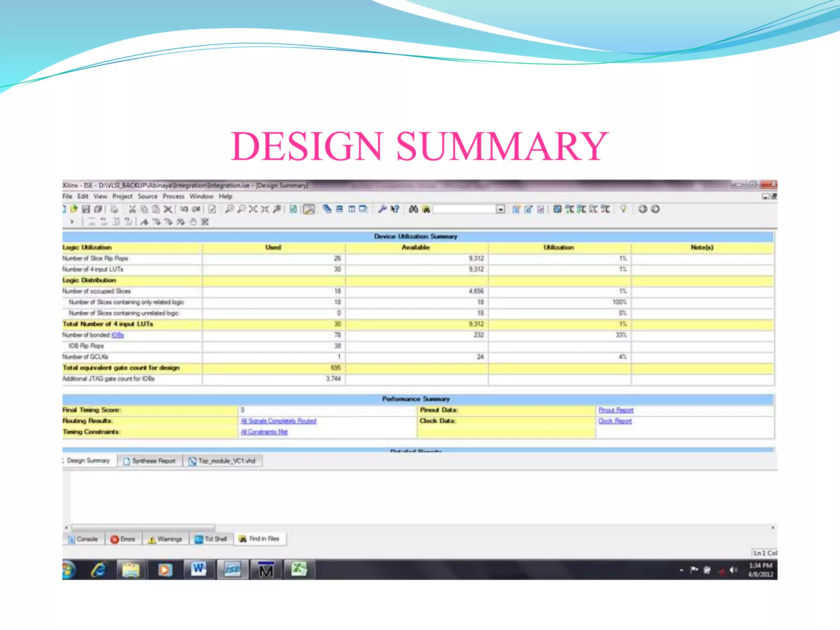Click the IOBs hyperlink
Image resolution: width=840 pixels, height=630 pixels.
118,335
